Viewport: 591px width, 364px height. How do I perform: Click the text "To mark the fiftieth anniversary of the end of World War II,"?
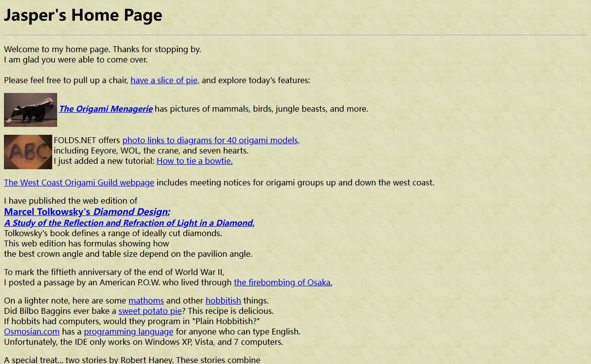[x=114, y=272]
